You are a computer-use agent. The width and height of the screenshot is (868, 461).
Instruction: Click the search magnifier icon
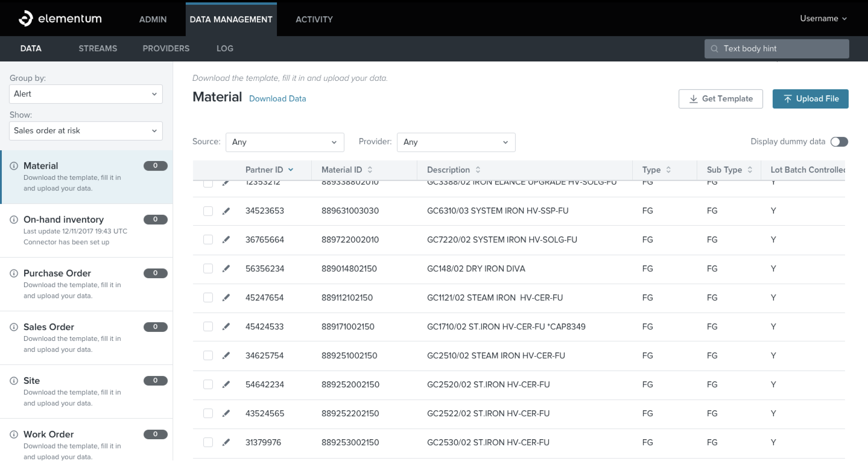click(714, 49)
